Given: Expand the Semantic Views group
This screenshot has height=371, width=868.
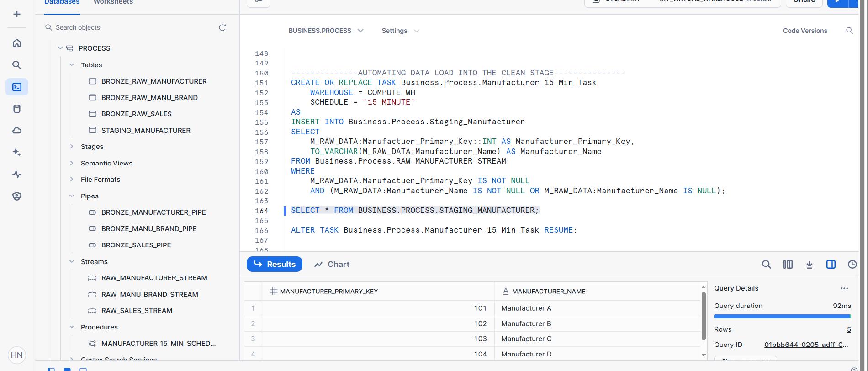Looking at the screenshot, I should (x=72, y=163).
